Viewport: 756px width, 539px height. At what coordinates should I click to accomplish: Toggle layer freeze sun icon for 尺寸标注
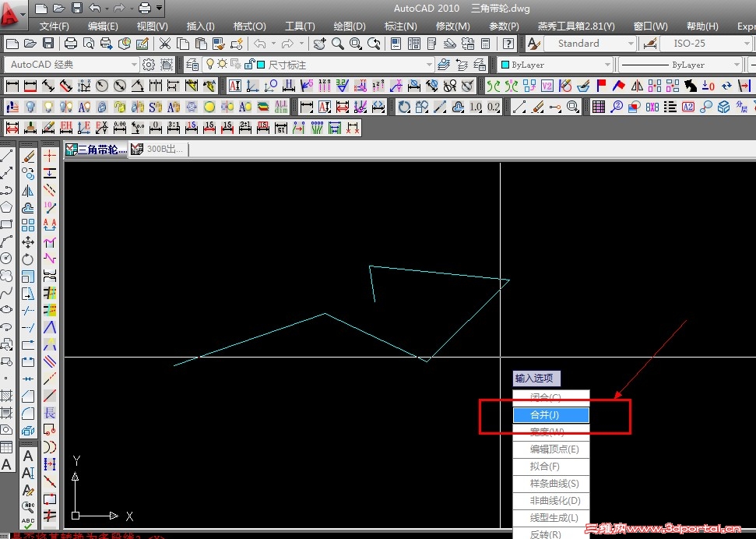pyautogui.click(x=222, y=64)
